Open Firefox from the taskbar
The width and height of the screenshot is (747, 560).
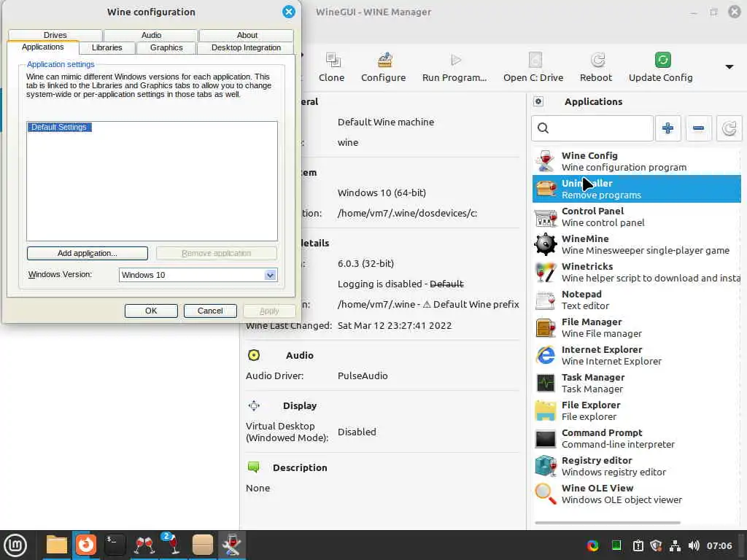[86, 545]
